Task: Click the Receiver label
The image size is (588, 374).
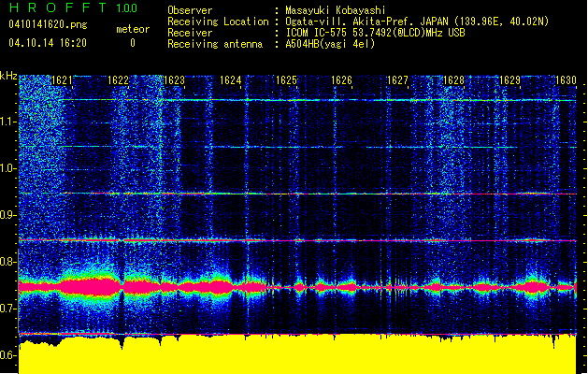Action: click(190, 33)
